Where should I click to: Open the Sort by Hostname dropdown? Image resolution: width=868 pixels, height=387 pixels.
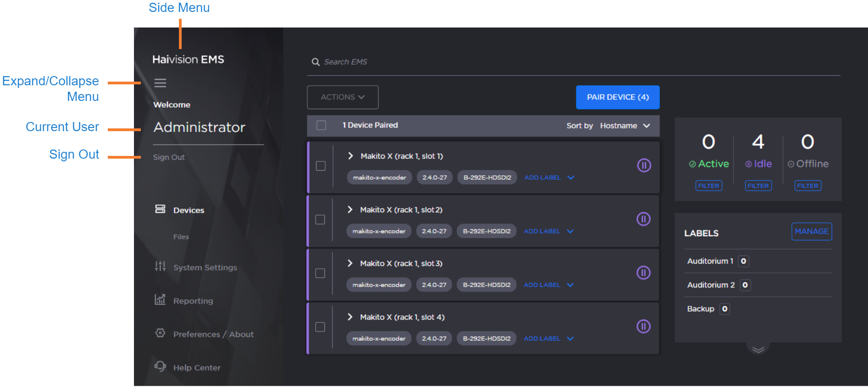pyautogui.click(x=625, y=126)
